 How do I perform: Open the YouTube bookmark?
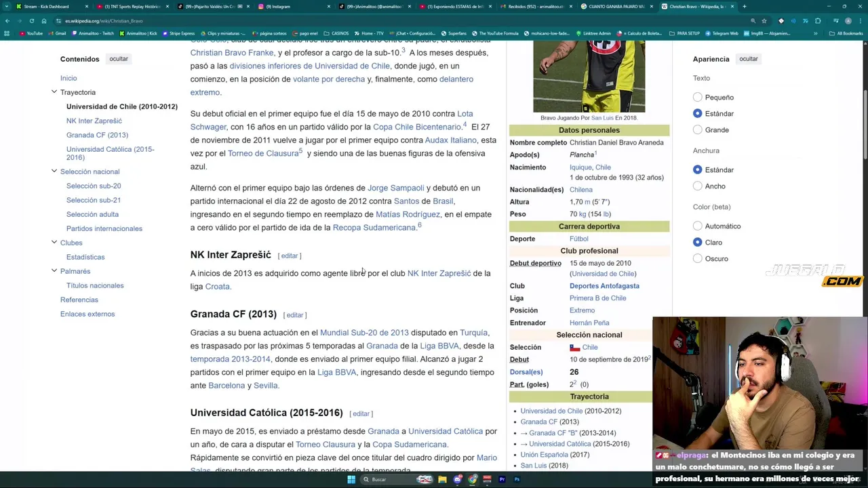(31, 33)
